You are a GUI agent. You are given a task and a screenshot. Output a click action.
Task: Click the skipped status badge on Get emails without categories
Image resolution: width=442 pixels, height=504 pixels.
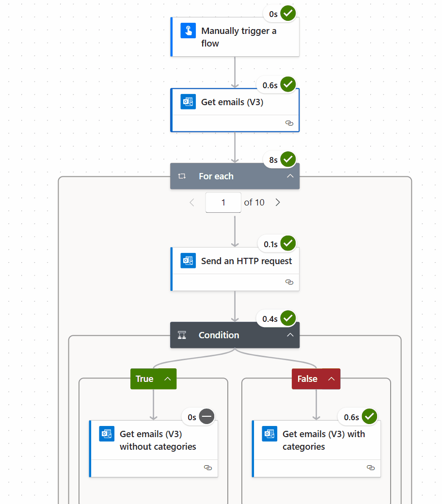(x=206, y=416)
